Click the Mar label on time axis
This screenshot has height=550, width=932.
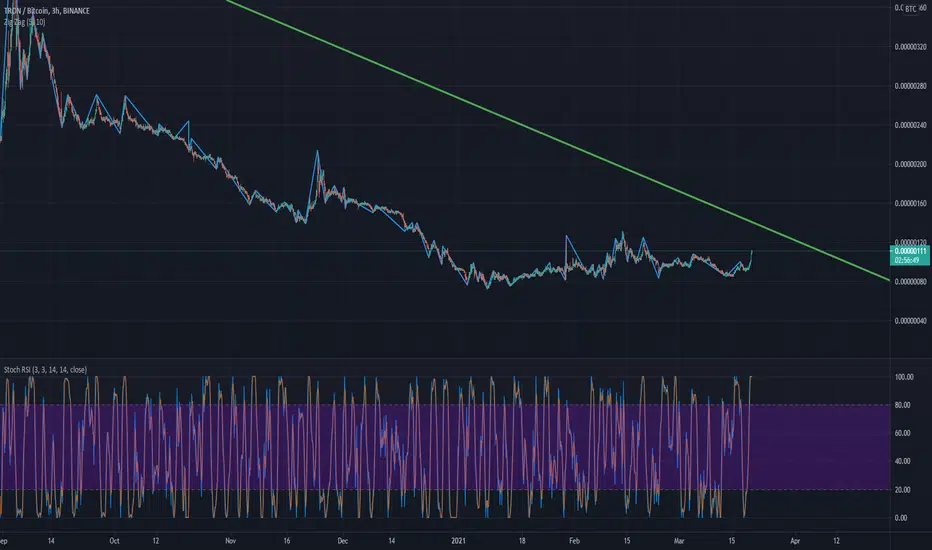(679, 541)
